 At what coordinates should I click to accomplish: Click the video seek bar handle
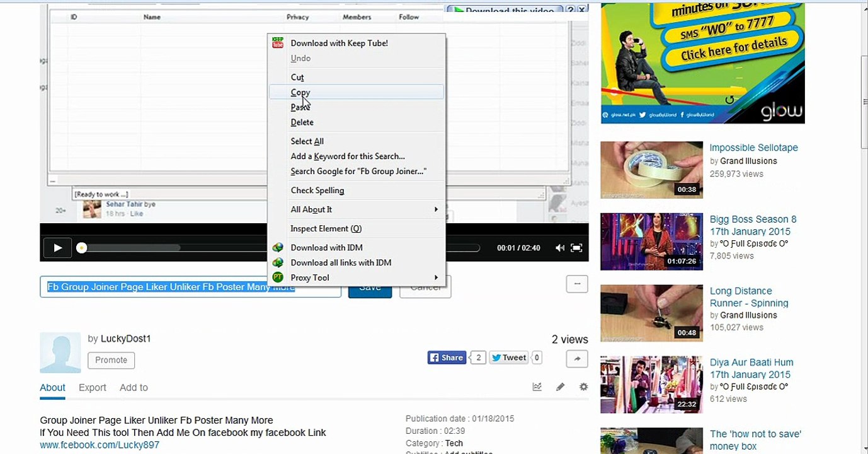pyautogui.click(x=81, y=248)
